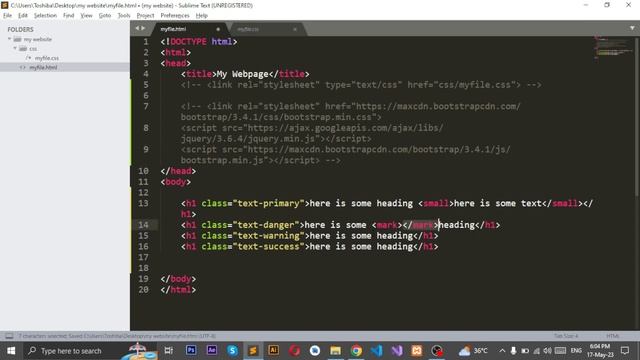The width and height of the screenshot is (640, 360).
Task: Show hidden system tray icons
Action: (502, 351)
